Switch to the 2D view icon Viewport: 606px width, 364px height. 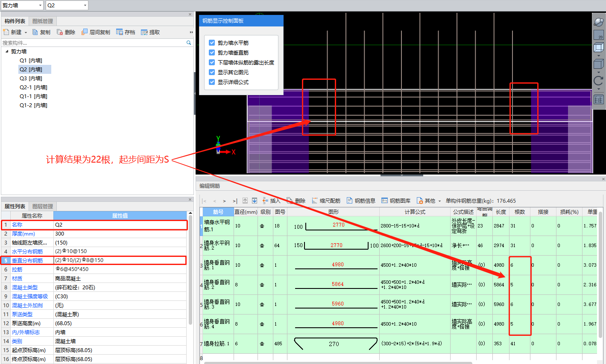coord(599,35)
